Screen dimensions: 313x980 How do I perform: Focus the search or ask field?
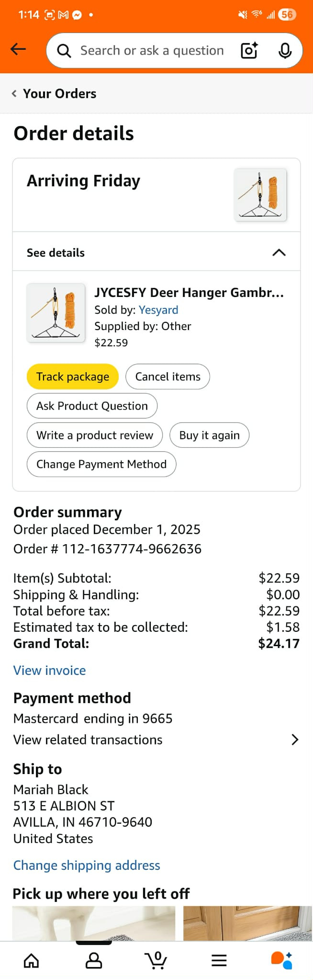(x=152, y=50)
